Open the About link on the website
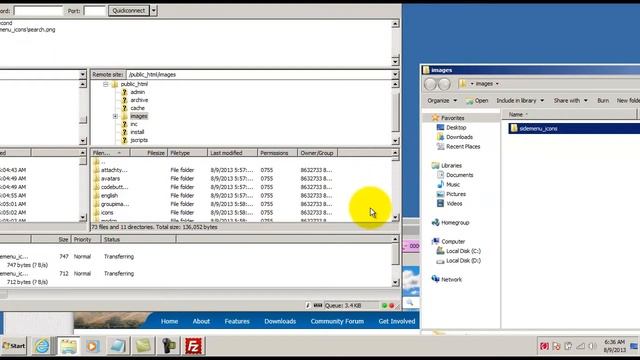 tap(201, 321)
